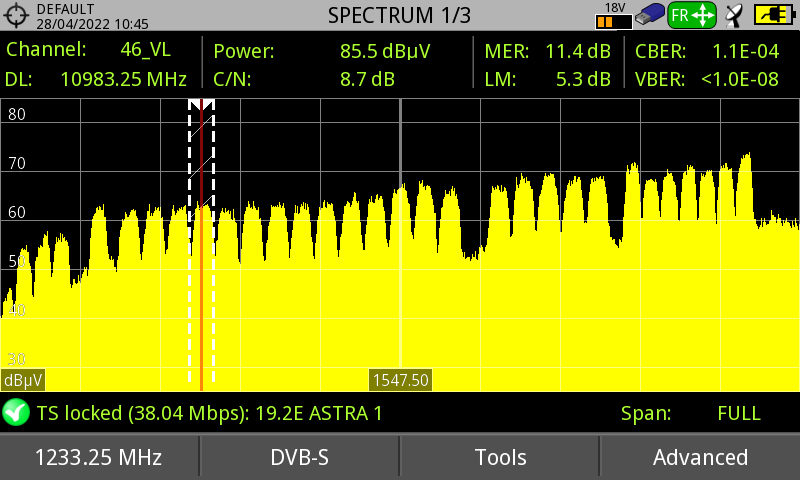Click the red tuning cursor in spectrum
The height and width of the screenshot is (480, 800).
pyautogui.click(x=202, y=250)
